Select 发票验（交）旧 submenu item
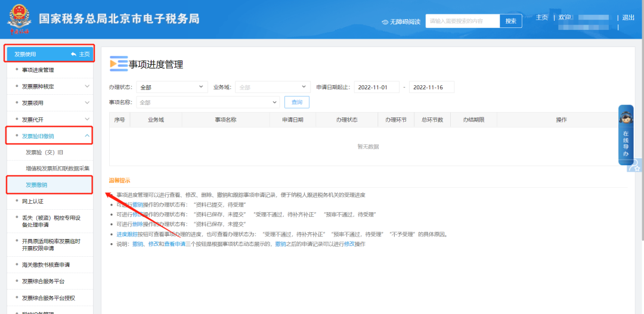The width and height of the screenshot is (644, 314). (44, 153)
